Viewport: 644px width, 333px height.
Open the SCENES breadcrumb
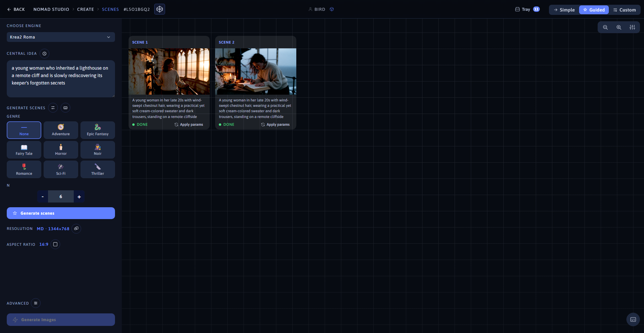(110, 9)
